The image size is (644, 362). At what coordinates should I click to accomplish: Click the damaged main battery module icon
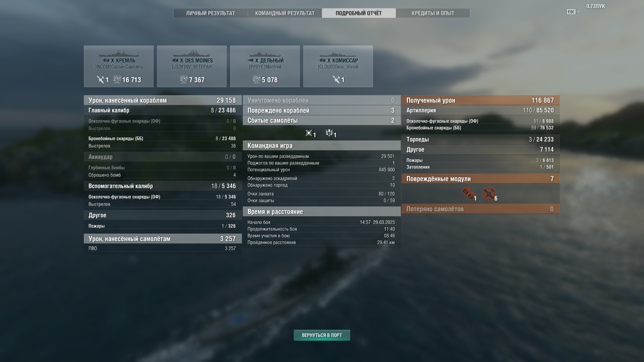[468, 194]
